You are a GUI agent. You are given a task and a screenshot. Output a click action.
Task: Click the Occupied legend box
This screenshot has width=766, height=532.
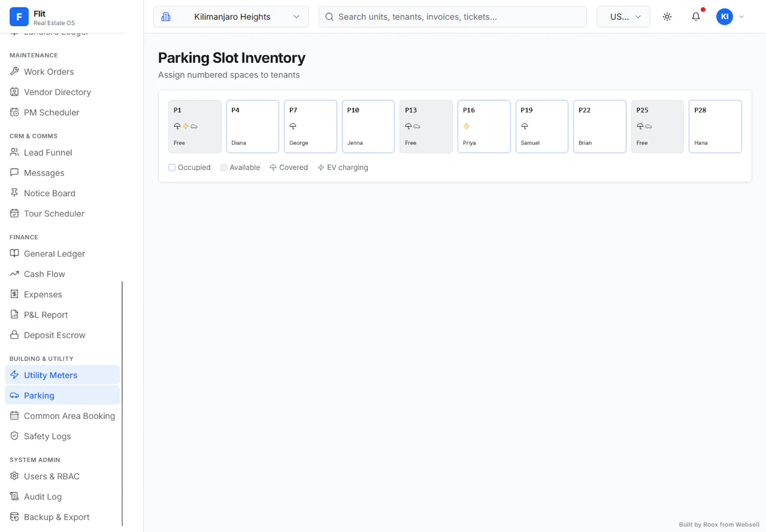172,167
